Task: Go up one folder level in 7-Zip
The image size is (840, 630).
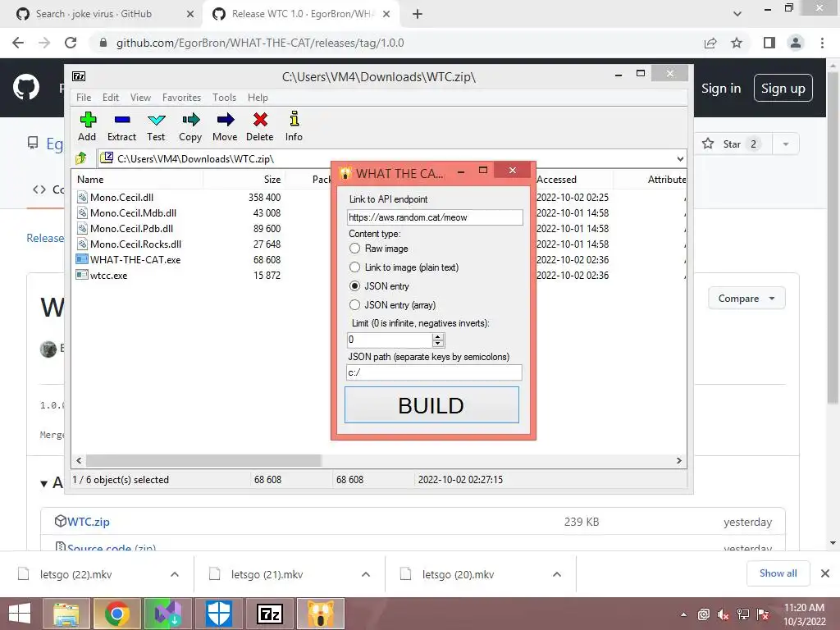Action: click(x=81, y=158)
